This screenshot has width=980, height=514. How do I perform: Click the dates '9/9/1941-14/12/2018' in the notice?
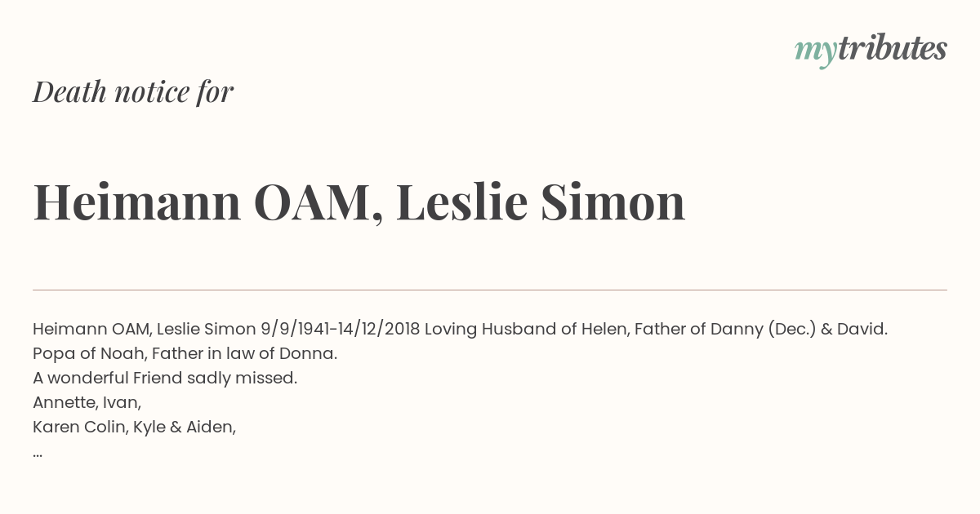(x=341, y=330)
